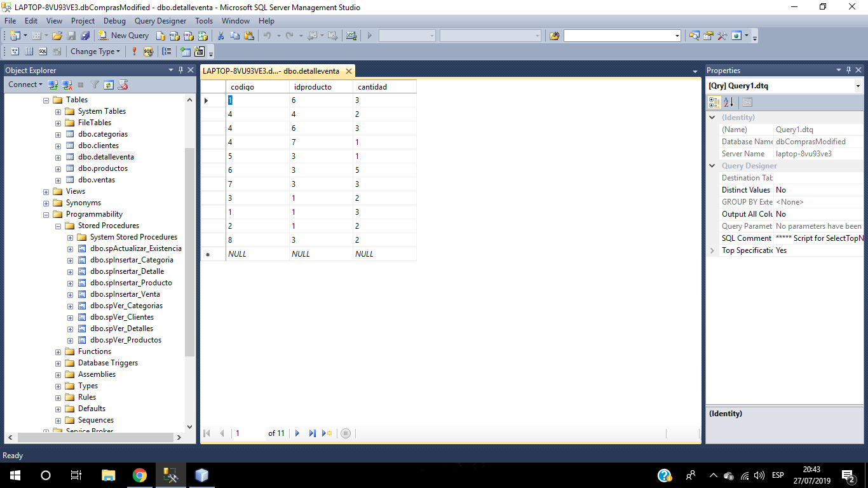Image resolution: width=868 pixels, height=488 pixels.
Task: Expand the dbo.spInsertar_Venta procedure node
Action: (70, 294)
